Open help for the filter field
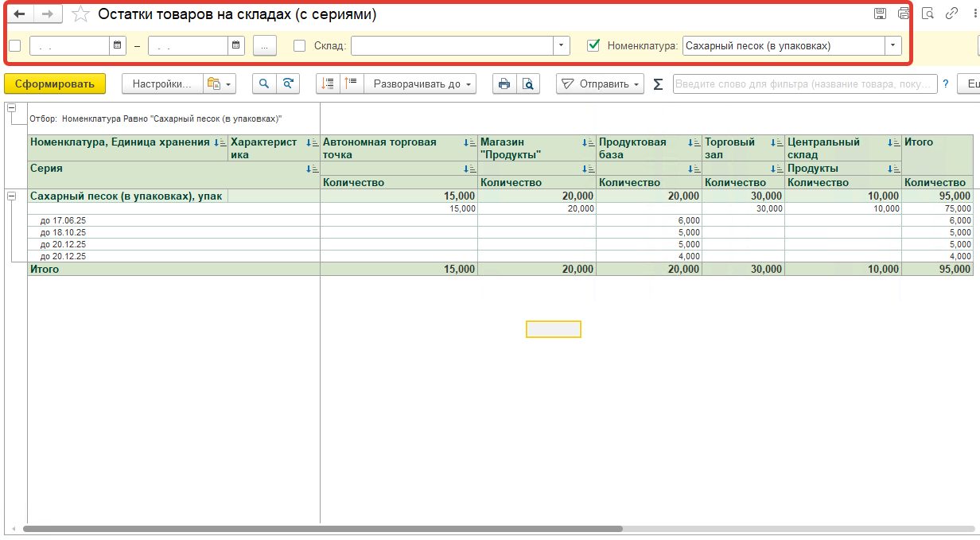Screen dimensions: 980x540 point(946,84)
